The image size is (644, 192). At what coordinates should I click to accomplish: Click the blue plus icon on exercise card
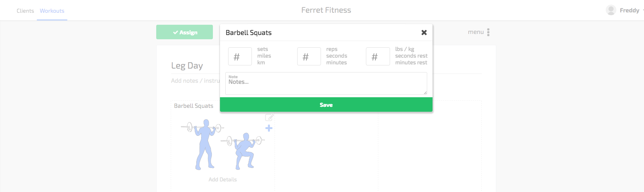click(269, 128)
